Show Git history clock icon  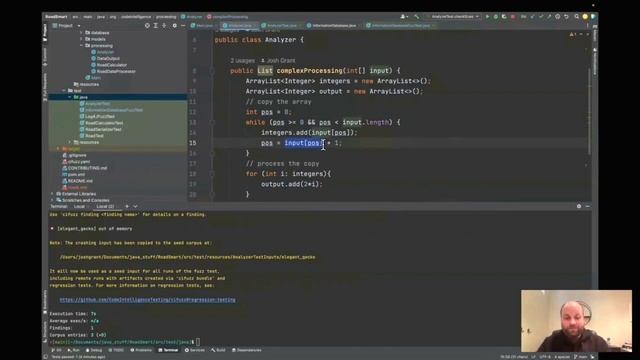point(558,17)
